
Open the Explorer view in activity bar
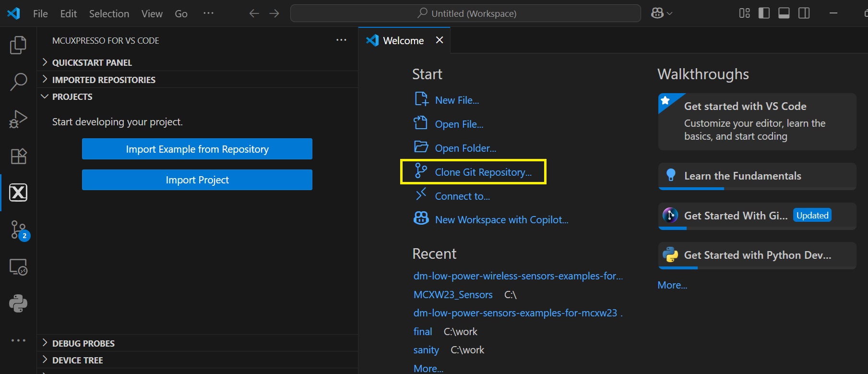pyautogui.click(x=18, y=45)
